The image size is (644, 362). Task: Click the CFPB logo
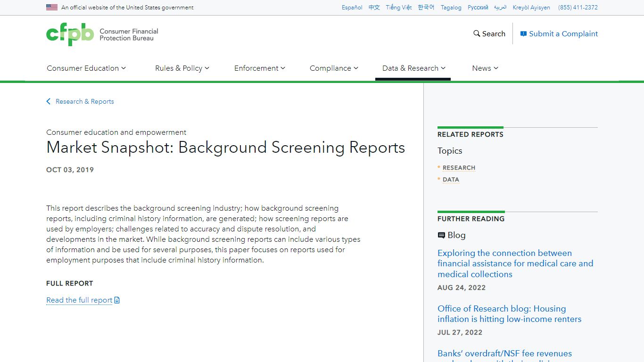click(102, 34)
